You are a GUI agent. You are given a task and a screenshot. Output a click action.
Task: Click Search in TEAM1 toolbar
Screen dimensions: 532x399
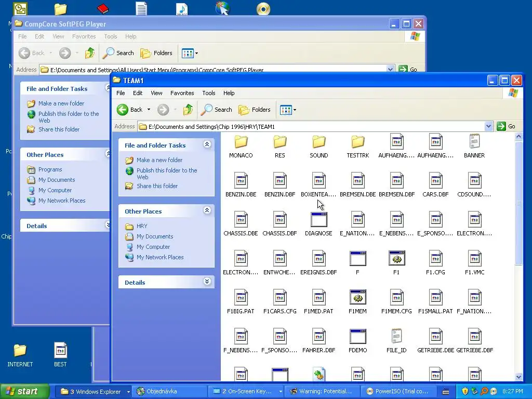coord(217,110)
